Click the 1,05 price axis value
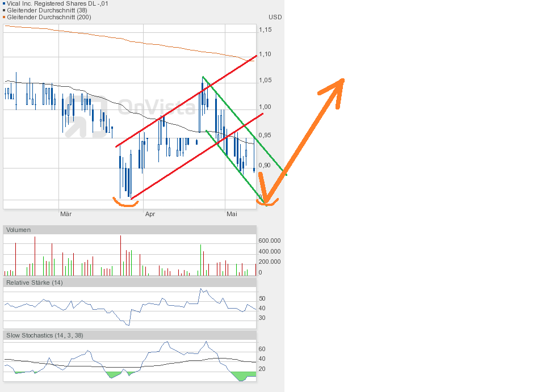Screen dimensions: 545x392 point(265,80)
